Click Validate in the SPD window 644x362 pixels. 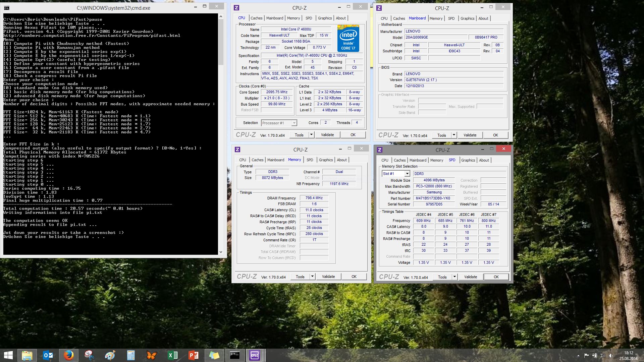pos(471,277)
